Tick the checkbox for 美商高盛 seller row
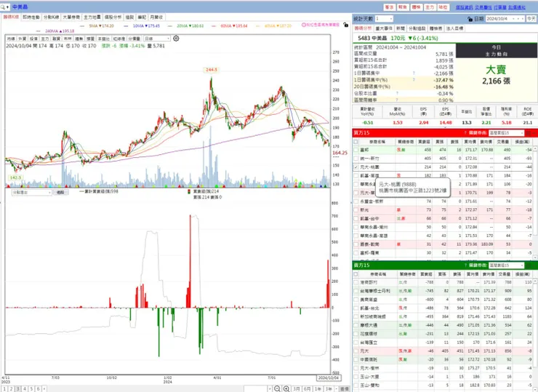This screenshot has width=538, height=392. (356, 300)
